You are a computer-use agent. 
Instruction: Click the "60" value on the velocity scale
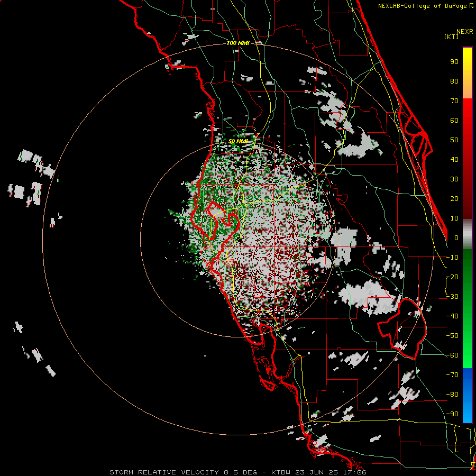click(x=454, y=121)
